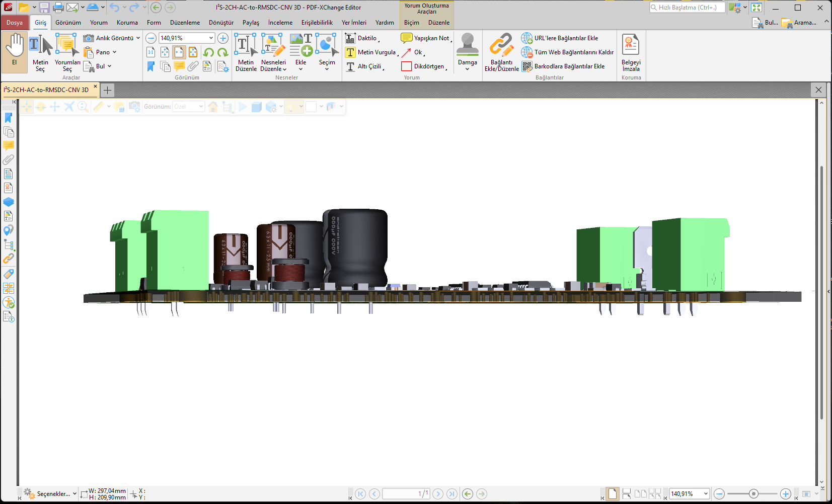832x504 pixels.
Task: Enable single page layout in status bar
Action: (612, 494)
